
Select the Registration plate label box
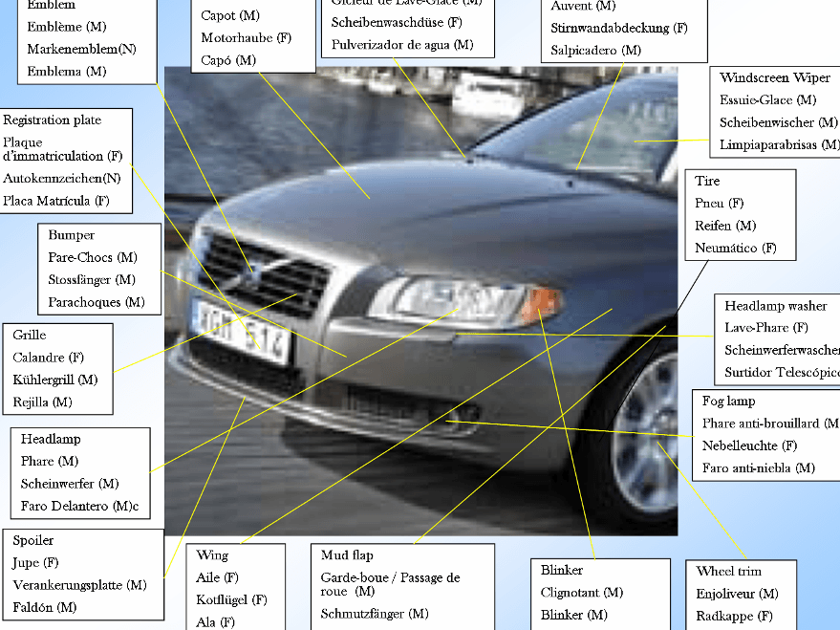(x=66, y=161)
